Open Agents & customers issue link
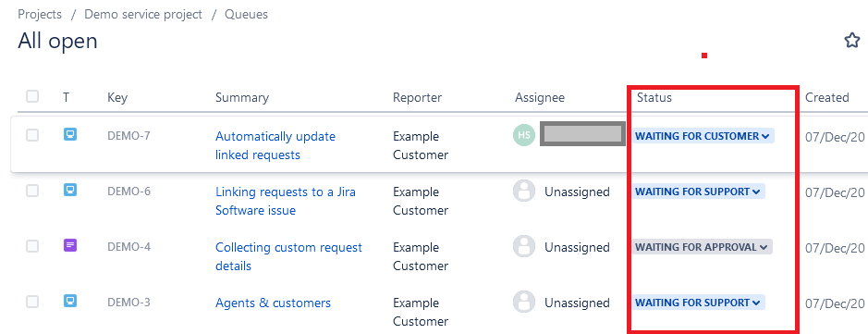Viewport: 868px width, 334px height. pos(273,303)
